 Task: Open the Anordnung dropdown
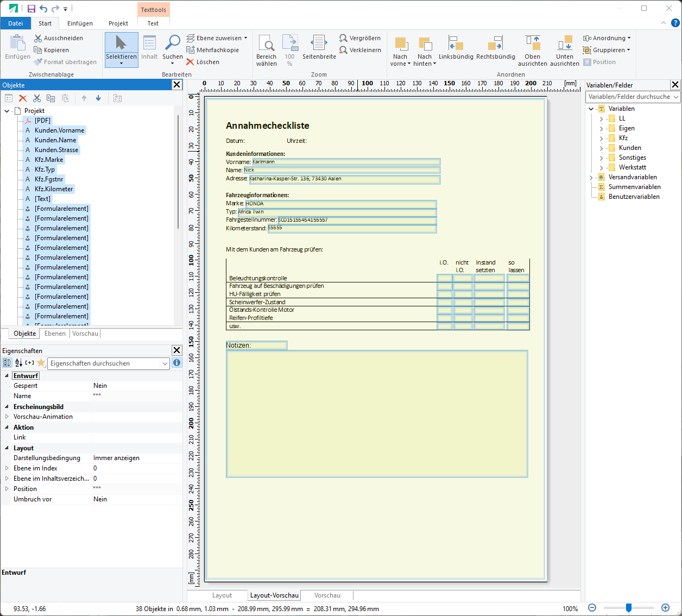[607, 38]
